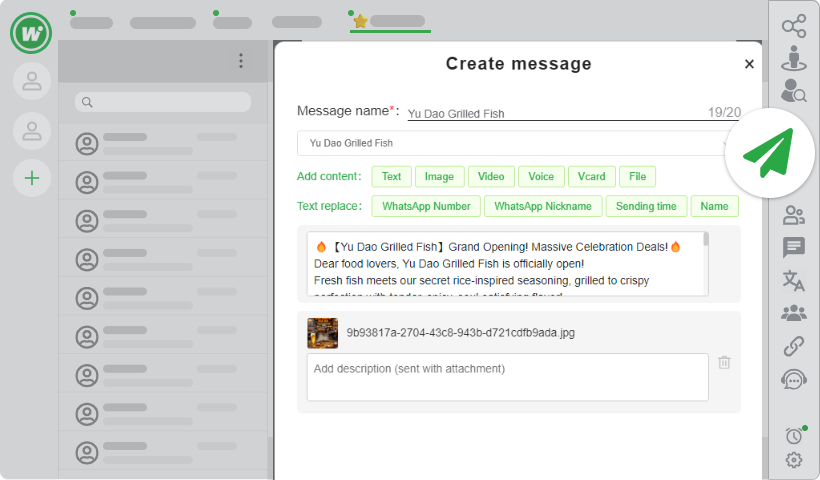Add Video content

click(x=491, y=177)
